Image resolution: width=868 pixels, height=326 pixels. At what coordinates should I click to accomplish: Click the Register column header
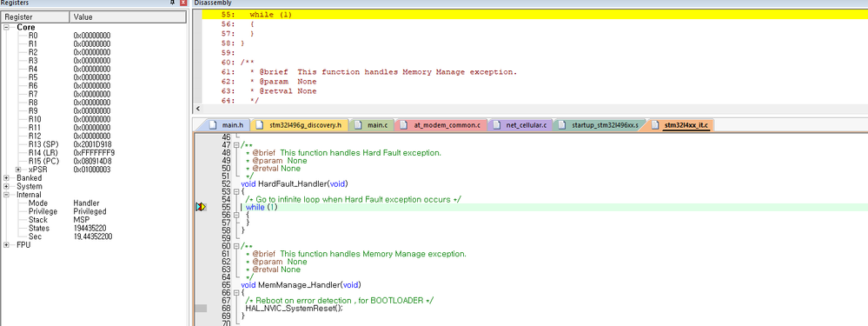click(36, 17)
